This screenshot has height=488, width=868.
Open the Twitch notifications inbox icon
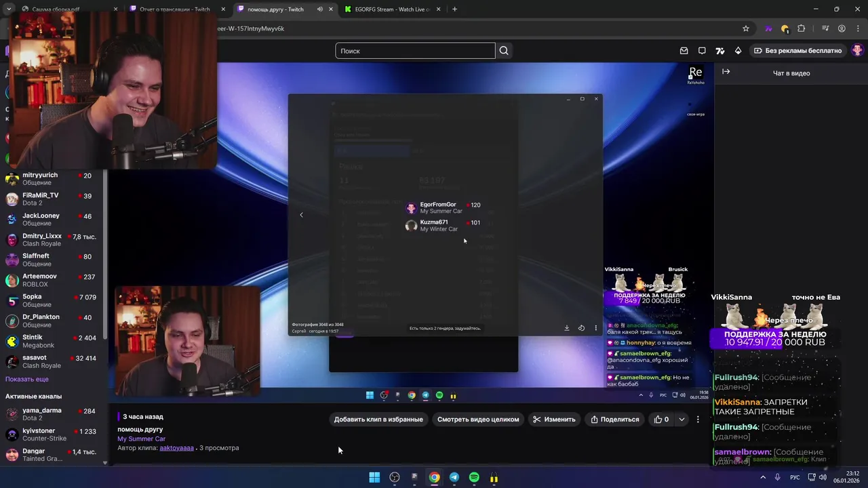(x=684, y=51)
